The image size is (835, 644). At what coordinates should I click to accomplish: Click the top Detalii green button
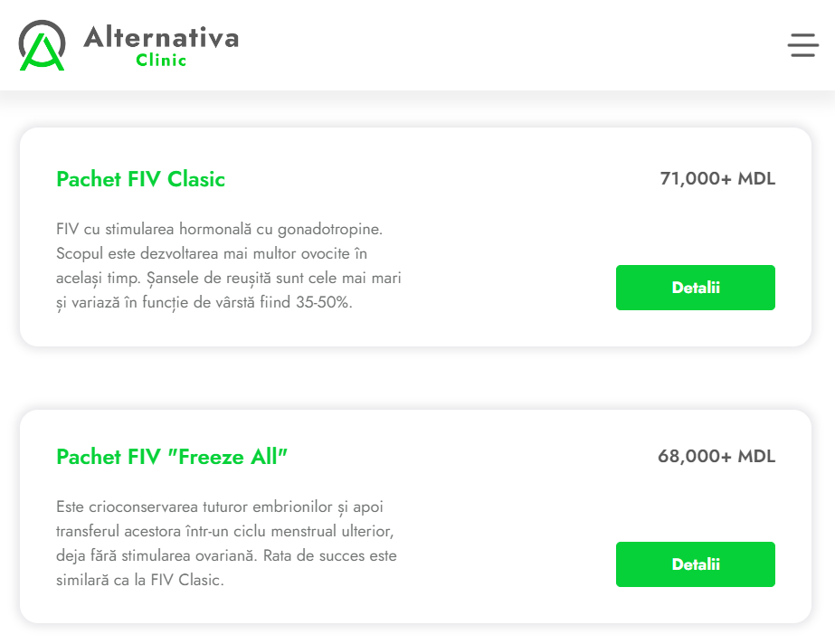(695, 287)
